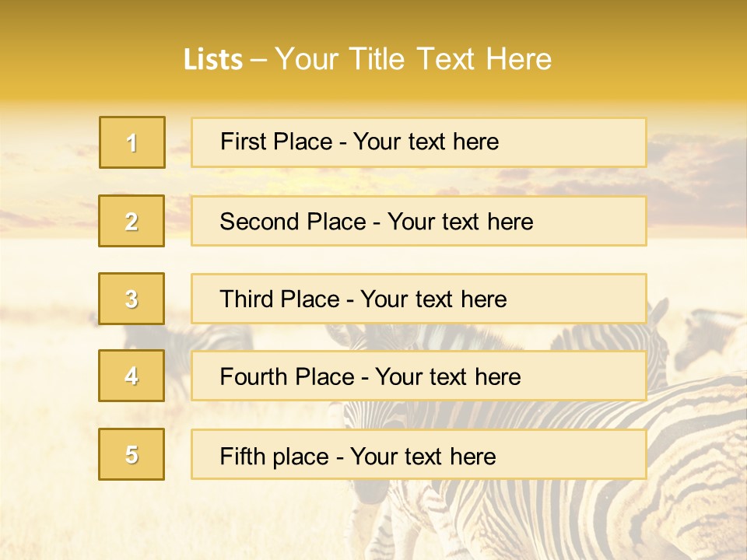Click the dash in the slide title
Screen dimensions: 747x560
point(259,60)
